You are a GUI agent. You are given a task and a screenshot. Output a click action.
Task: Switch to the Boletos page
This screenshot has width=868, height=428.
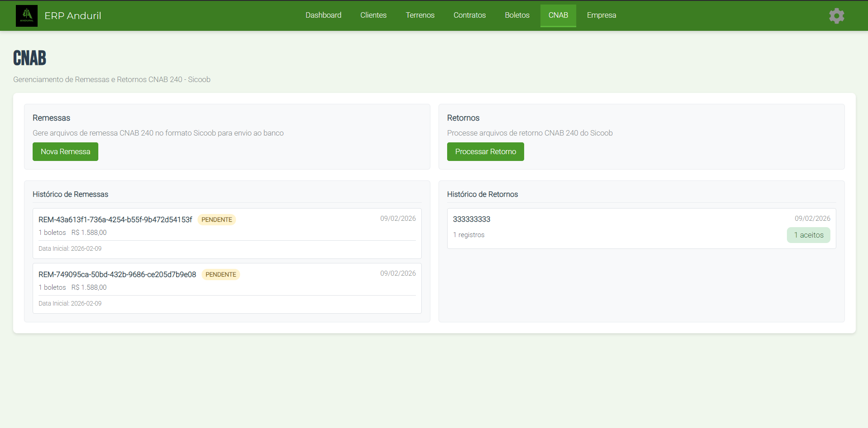click(x=517, y=15)
